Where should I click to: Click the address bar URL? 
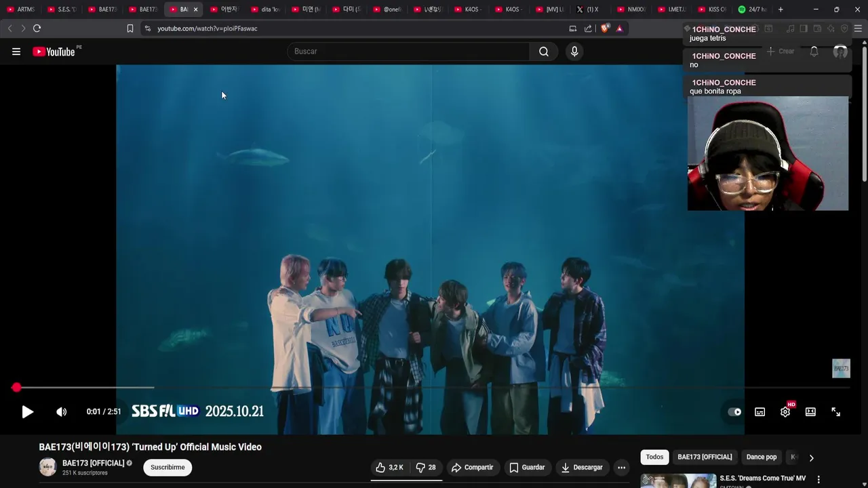[208, 28]
